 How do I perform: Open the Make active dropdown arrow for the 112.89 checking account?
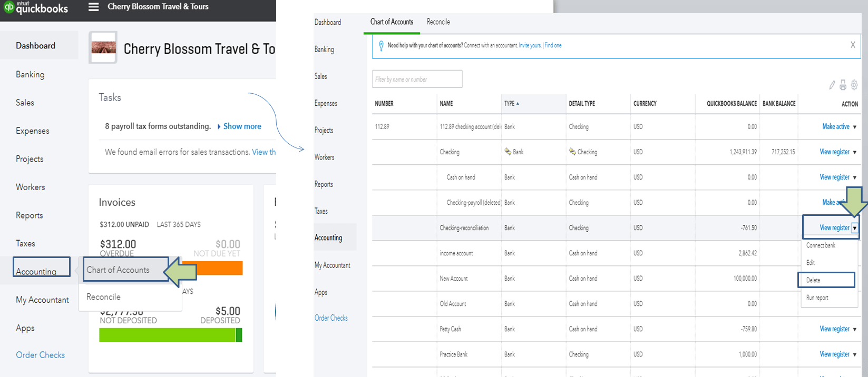tap(854, 127)
